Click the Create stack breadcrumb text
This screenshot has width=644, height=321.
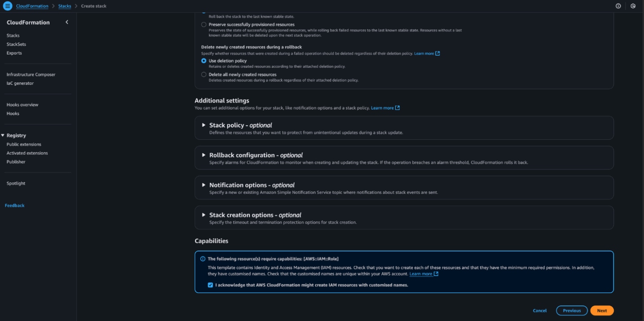click(94, 6)
